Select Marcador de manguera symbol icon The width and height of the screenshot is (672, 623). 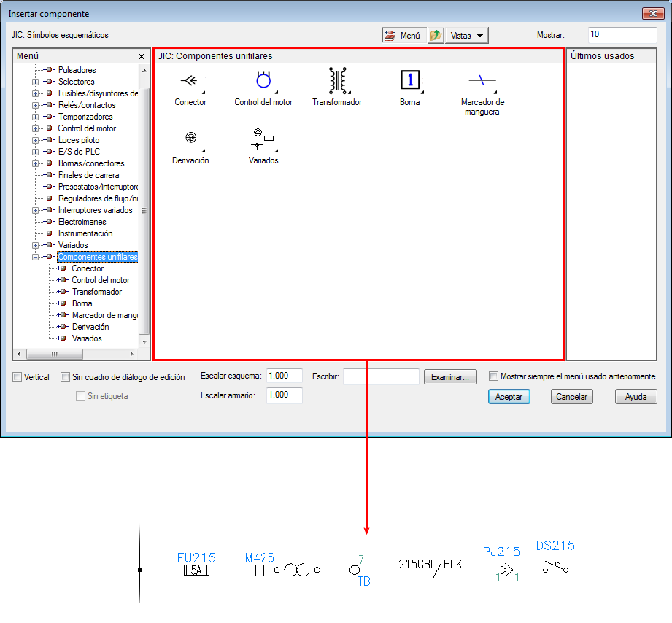482,80
